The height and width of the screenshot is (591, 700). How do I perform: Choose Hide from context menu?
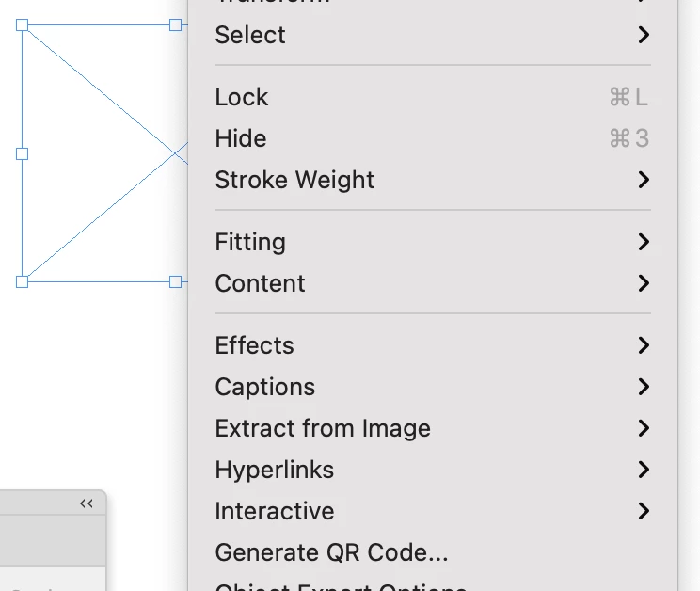(x=241, y=139)
